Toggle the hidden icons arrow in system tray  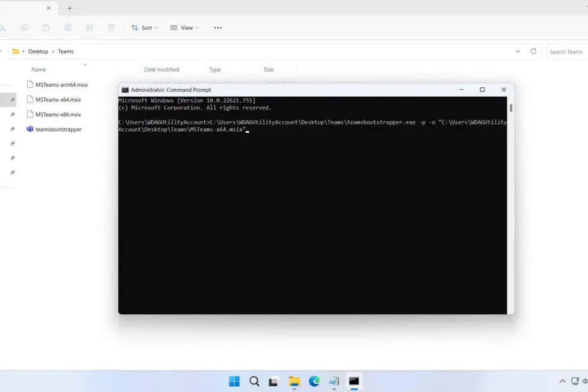pos(562,381)
